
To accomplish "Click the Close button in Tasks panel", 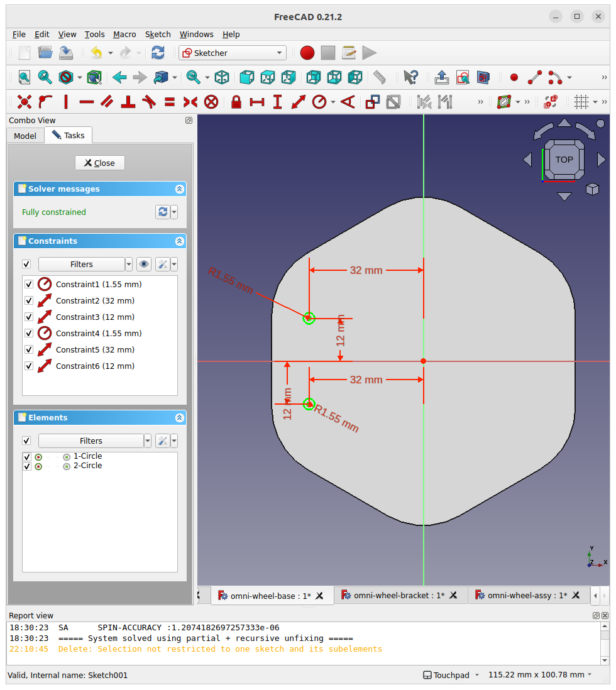I will pyautogui.click(x=100, y=163).
